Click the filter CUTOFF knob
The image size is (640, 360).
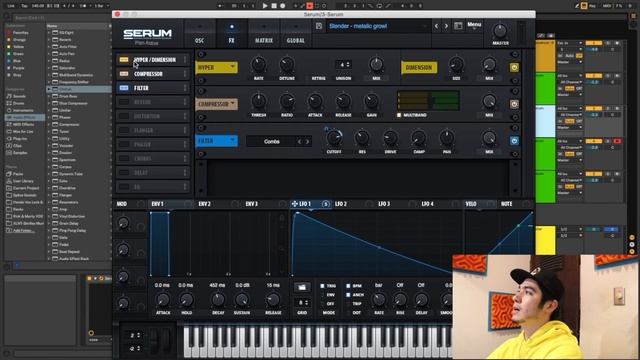(x=334, y=138)
